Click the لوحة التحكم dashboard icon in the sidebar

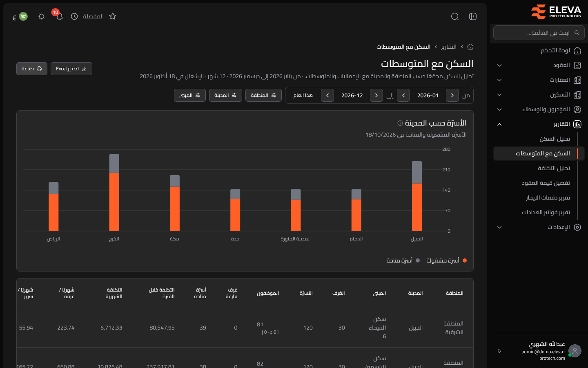pyautogui.click(x=577, y=51)
